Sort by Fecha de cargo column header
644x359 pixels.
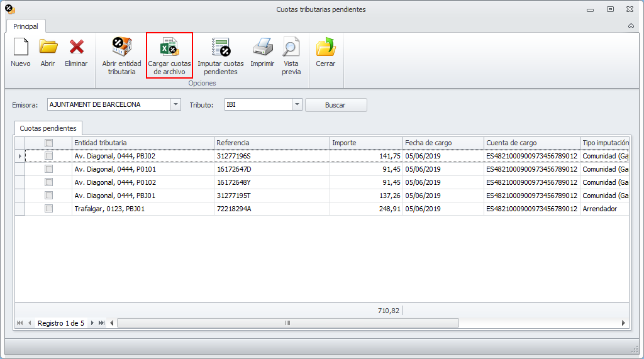[x=443, y=143]
